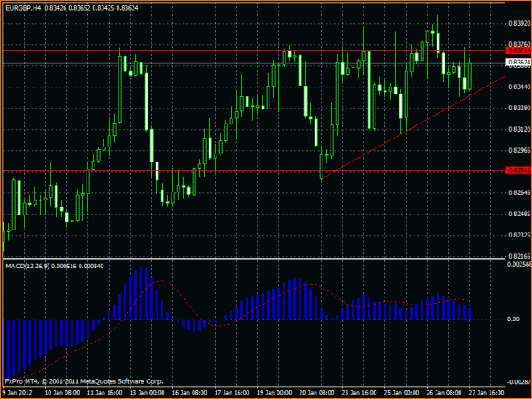Image resolution: width=532 pixels, height=399 pixels.
Task: Select the rising red trendline
Action: [412, 128]
